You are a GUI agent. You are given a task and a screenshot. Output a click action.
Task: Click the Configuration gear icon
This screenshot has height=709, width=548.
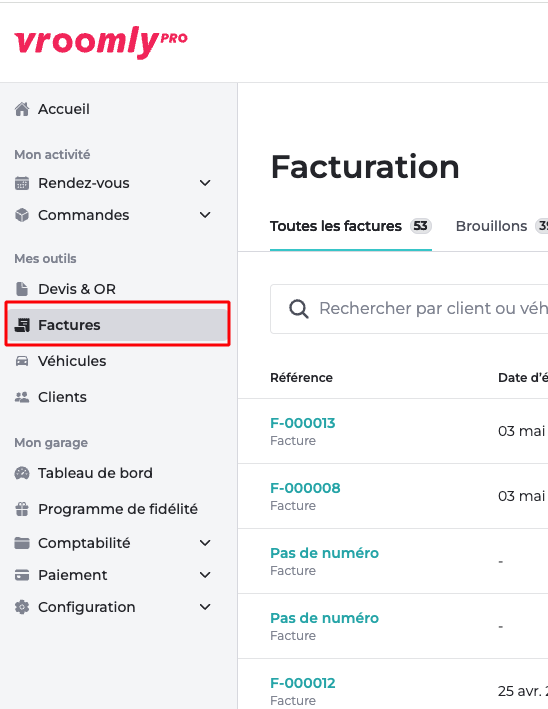click(x=22, y=607)
